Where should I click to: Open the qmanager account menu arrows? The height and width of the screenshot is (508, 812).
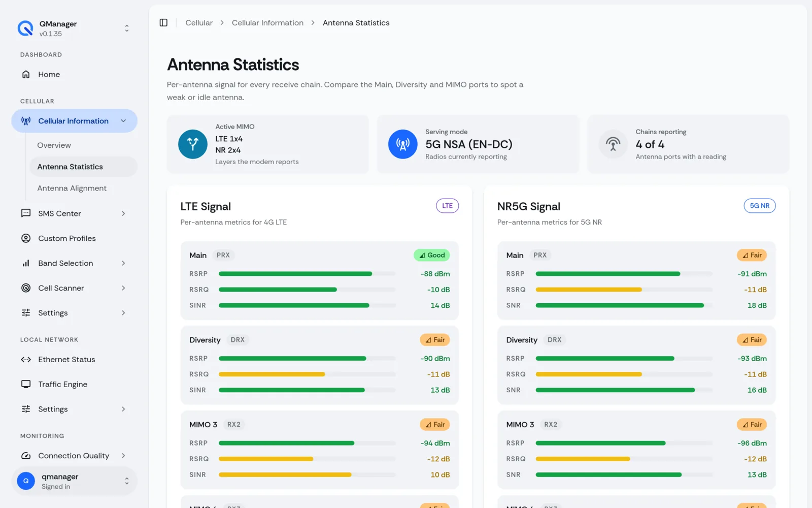coord(127,481)
